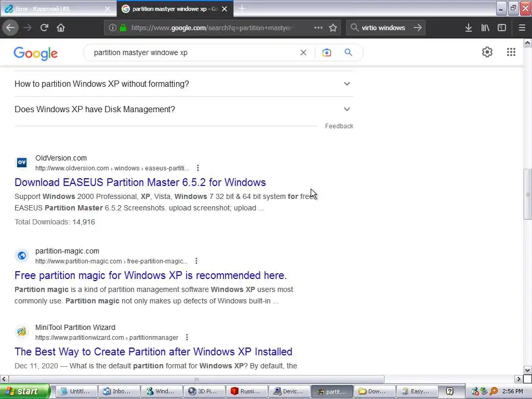The image size is (532, 399).
Task: Open Google quick settings gear
Action: coord(487,52)
